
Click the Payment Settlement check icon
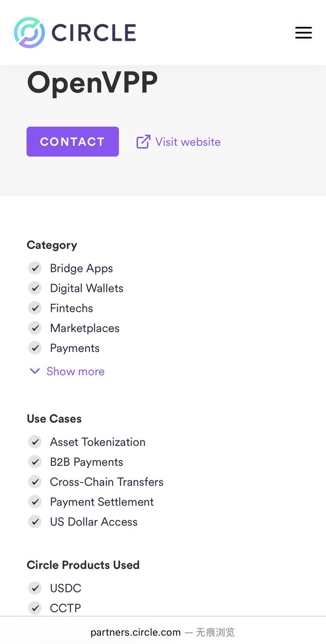(x=35, y=502)
